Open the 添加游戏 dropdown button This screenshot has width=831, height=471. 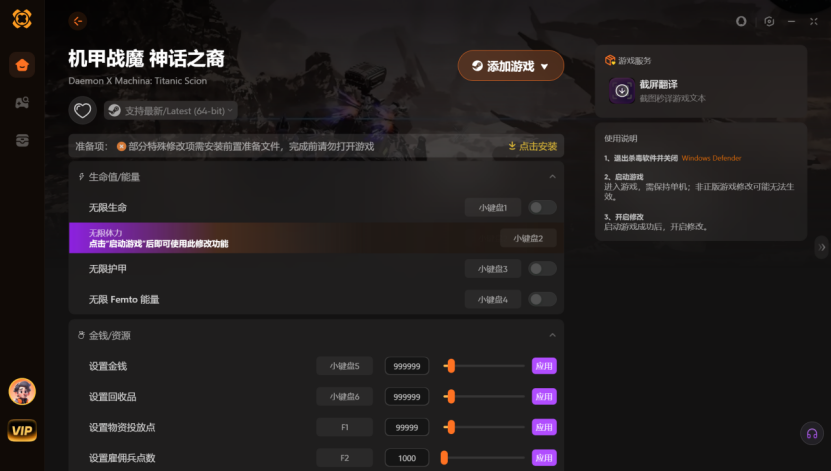tap(511, 66)
